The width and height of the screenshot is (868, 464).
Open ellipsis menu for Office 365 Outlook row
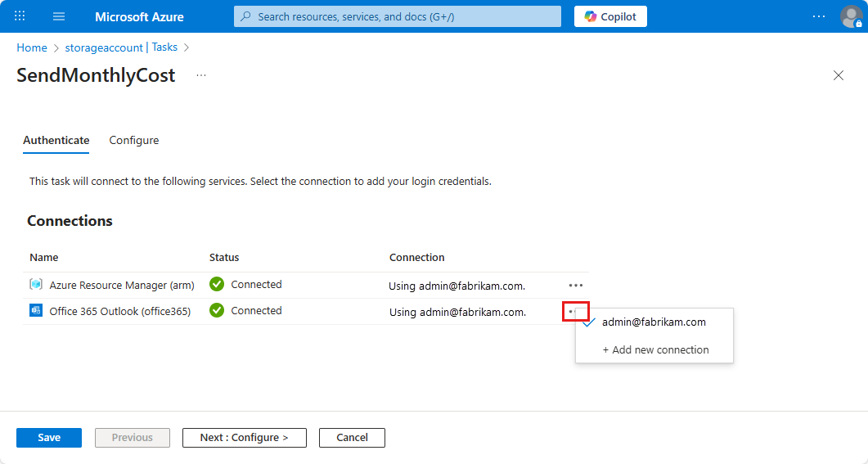point(576,311)
